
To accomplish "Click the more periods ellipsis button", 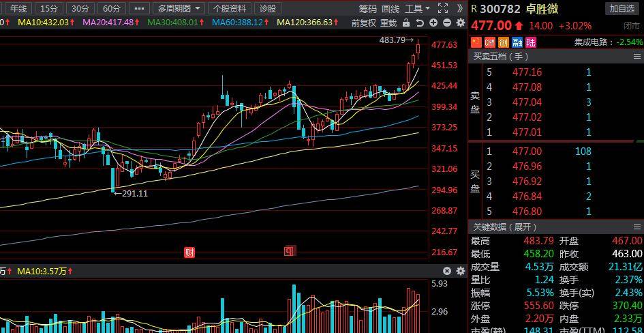I will 139,8.
